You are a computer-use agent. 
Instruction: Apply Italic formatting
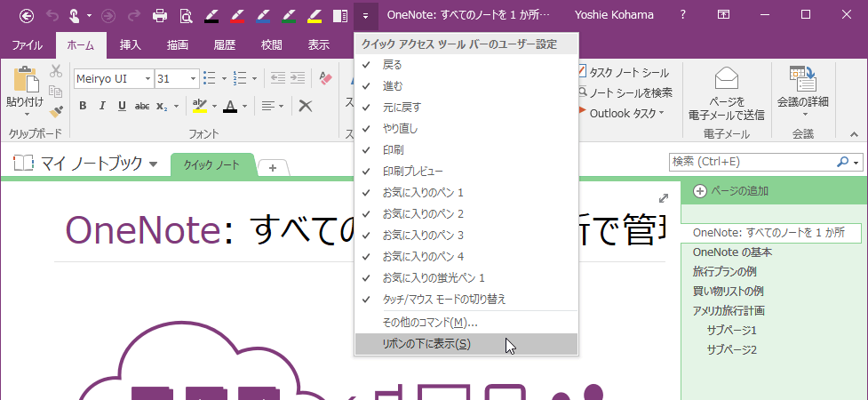[102, 106]
